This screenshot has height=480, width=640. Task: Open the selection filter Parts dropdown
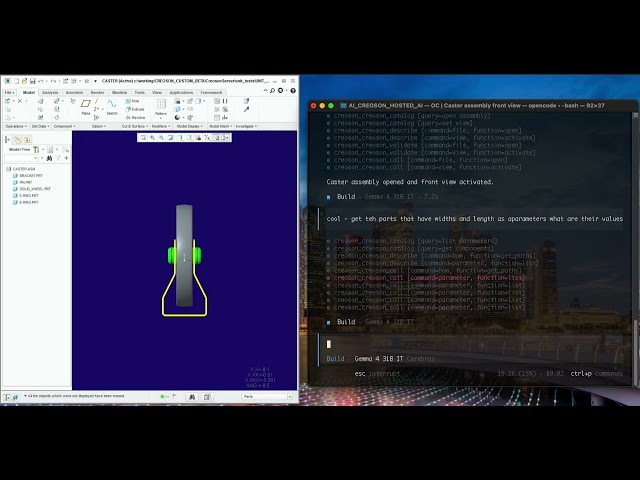[267, 397]
